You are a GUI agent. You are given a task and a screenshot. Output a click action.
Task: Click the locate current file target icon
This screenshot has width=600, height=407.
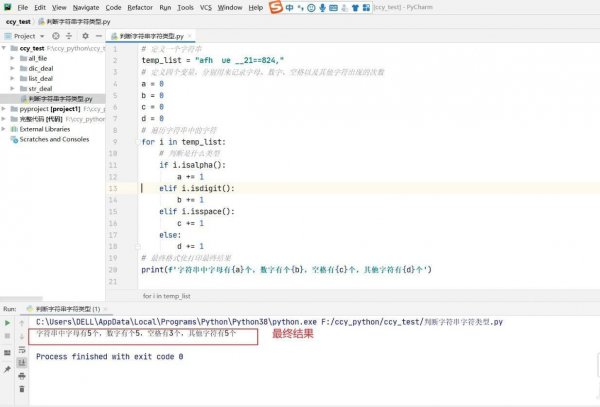56,36
